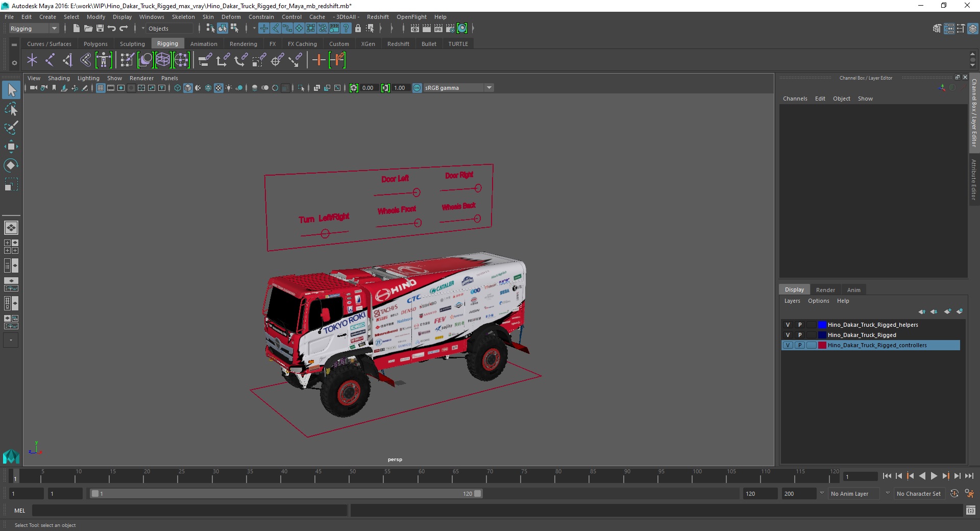Click the Redo arrow icon
980x531 pixels.
(x=124, y=29)
